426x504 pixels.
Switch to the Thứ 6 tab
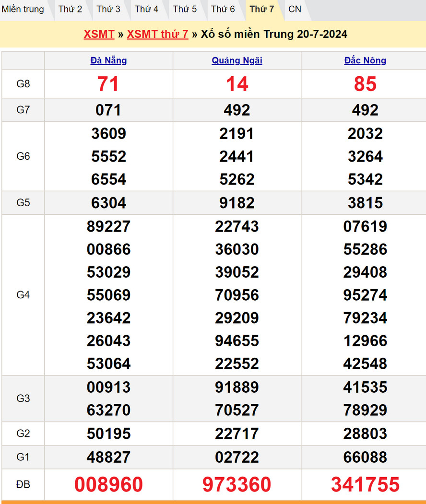(x=223, y=9)
